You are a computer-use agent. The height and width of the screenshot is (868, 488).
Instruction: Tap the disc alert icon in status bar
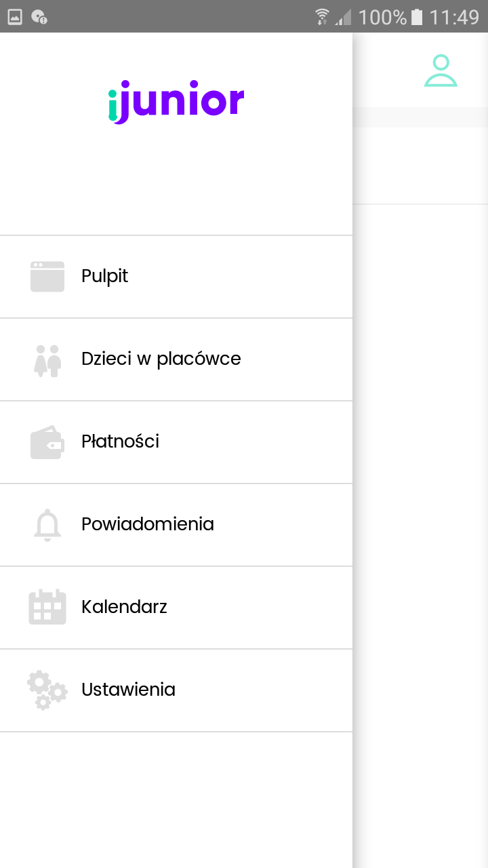coord(39,17)
